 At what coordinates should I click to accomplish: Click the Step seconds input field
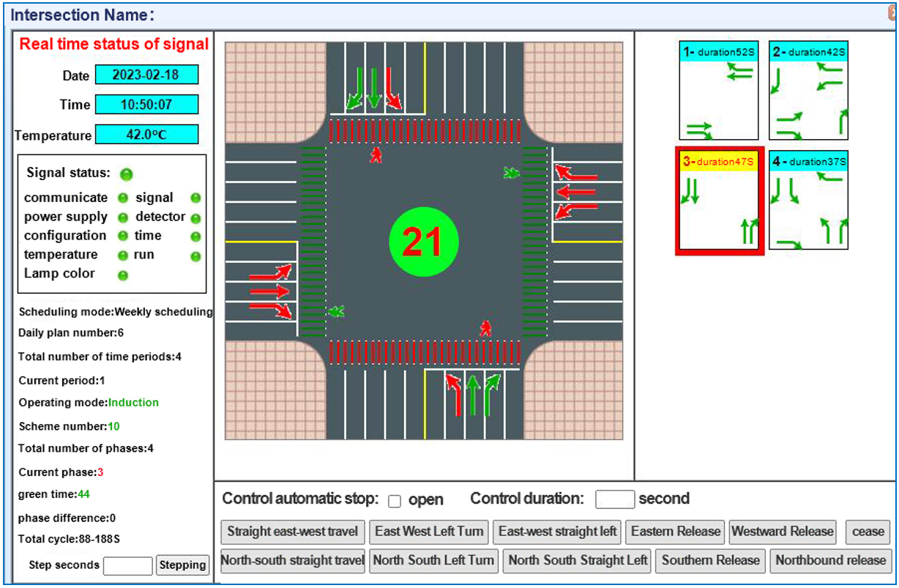[127, 565]
